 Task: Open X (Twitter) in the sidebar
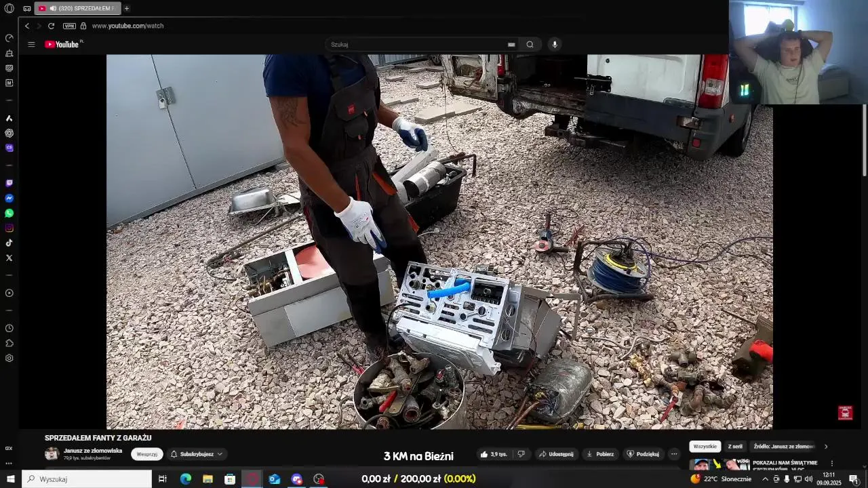click(9, 258)
